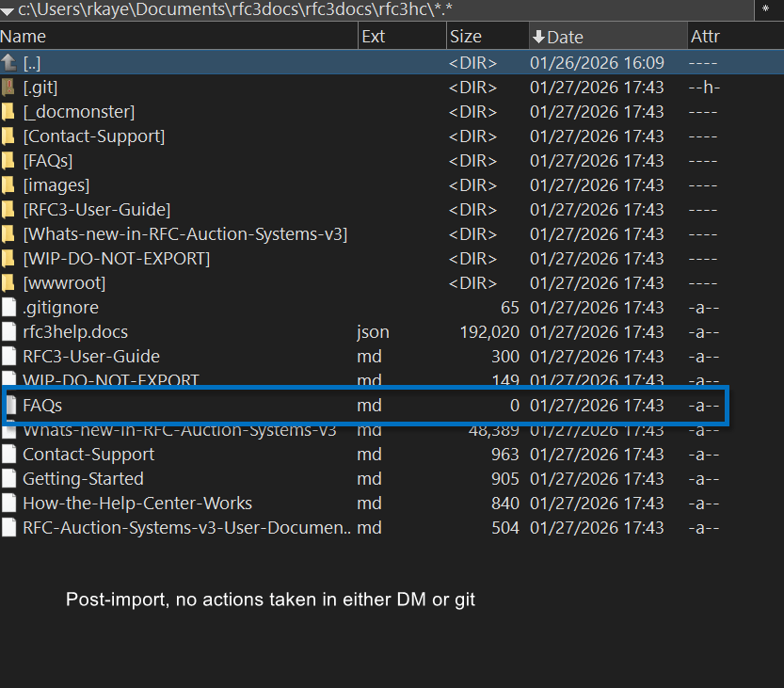The height and width of the screenshot is (688, 784).
Task: Click the FAQs md file icon
Action: [11, 406]
